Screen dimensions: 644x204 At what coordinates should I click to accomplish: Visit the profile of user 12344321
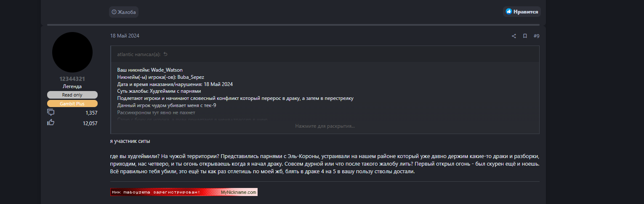[72, 79]
